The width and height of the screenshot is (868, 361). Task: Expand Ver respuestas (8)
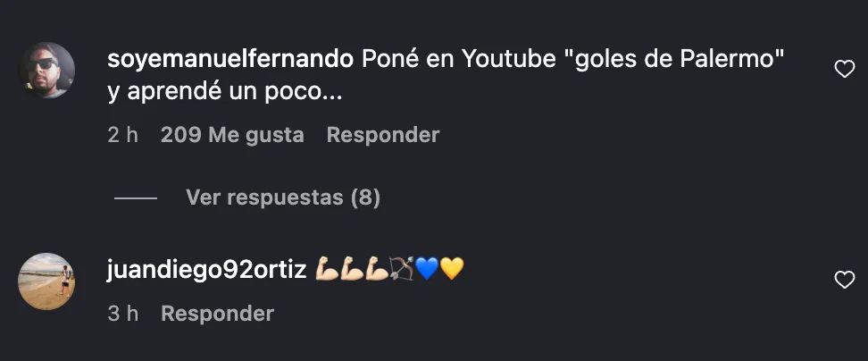[283, 197]
